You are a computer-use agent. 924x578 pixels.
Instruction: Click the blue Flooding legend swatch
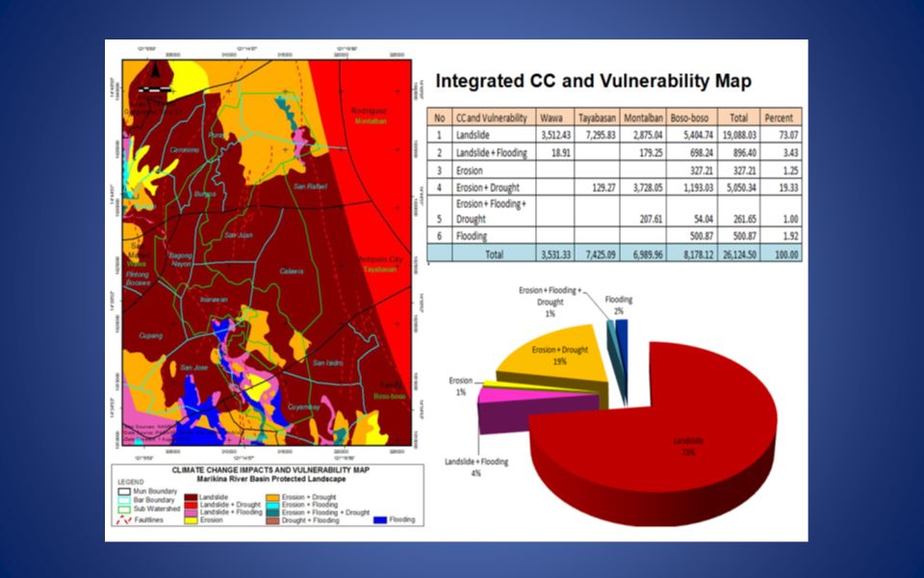coord(380,519)
